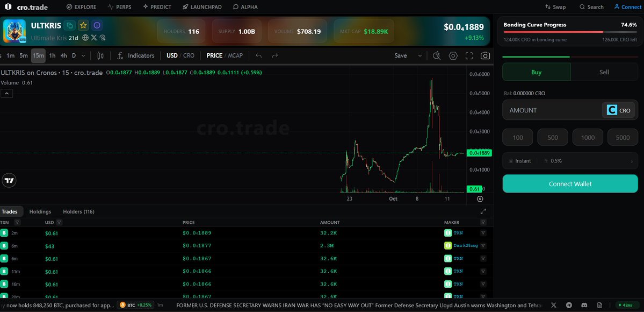
Task: Open the docs icon in footer
Action: click(x=599, y=305)
